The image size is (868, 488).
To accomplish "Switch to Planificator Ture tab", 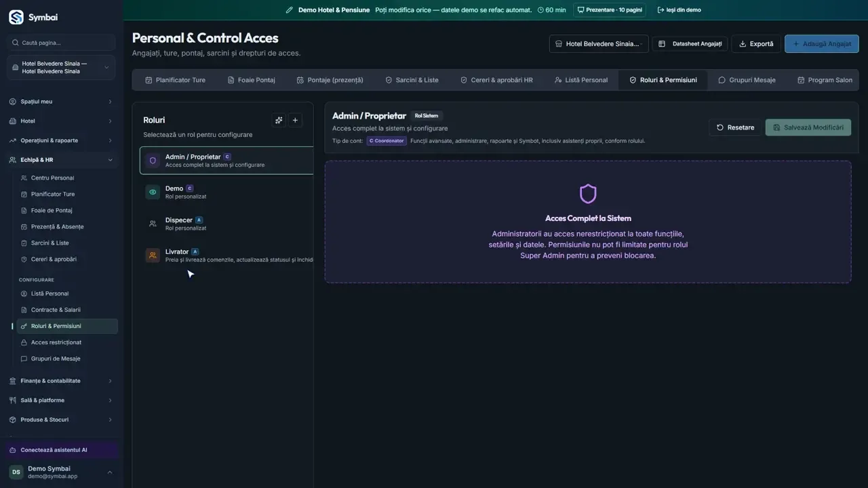I will 175,80.
